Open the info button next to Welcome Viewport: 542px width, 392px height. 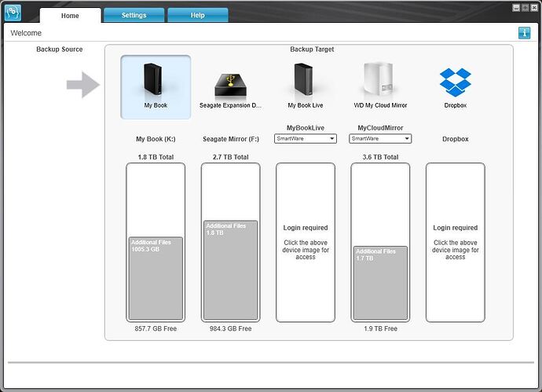[524, 33]
